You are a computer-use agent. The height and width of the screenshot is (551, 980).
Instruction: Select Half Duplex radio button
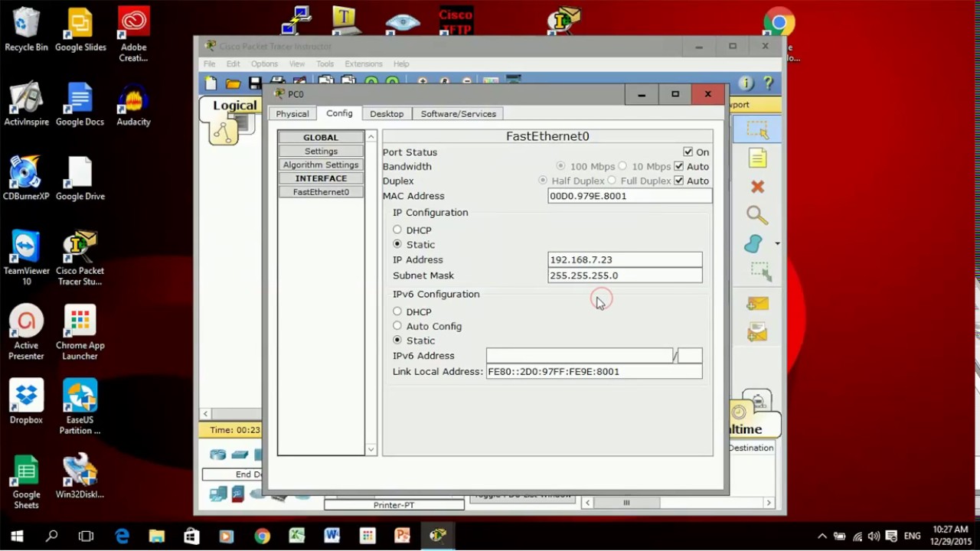tap(543, 181)
